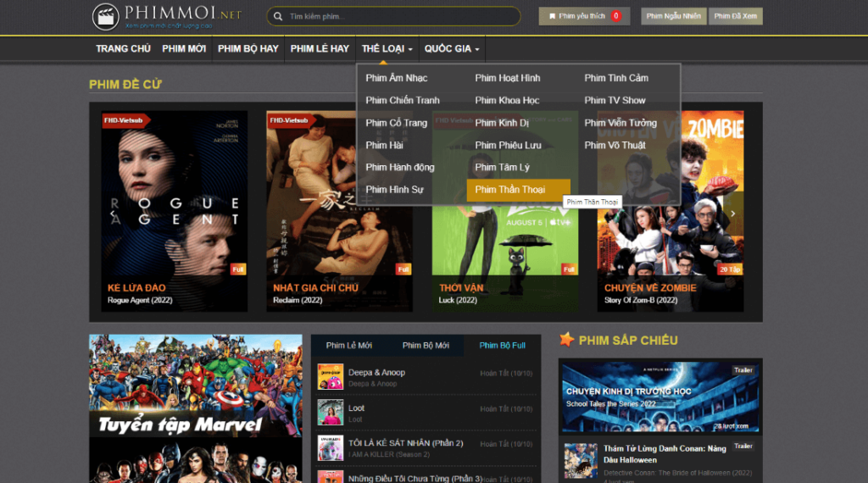Switch to the Phim Bộ Full tab
This screenshot has width=868, height=483.
(x=502, y=345)
